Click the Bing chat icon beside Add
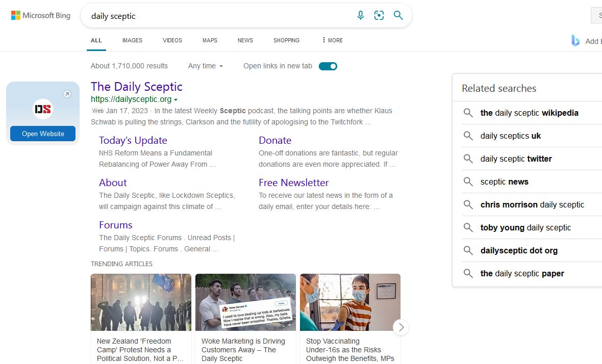 coord(575,41)
